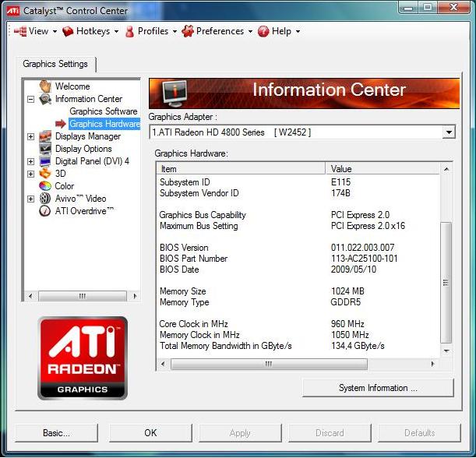The image size is (476, 458).
Task: Click the Apply button
Action: pyautogui.click(x=240, y=433)
